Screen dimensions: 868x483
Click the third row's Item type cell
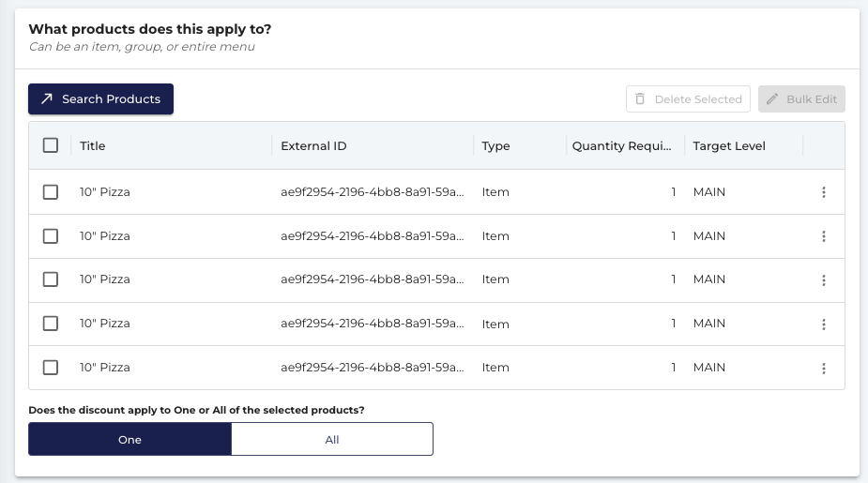[x=495, y=279]
